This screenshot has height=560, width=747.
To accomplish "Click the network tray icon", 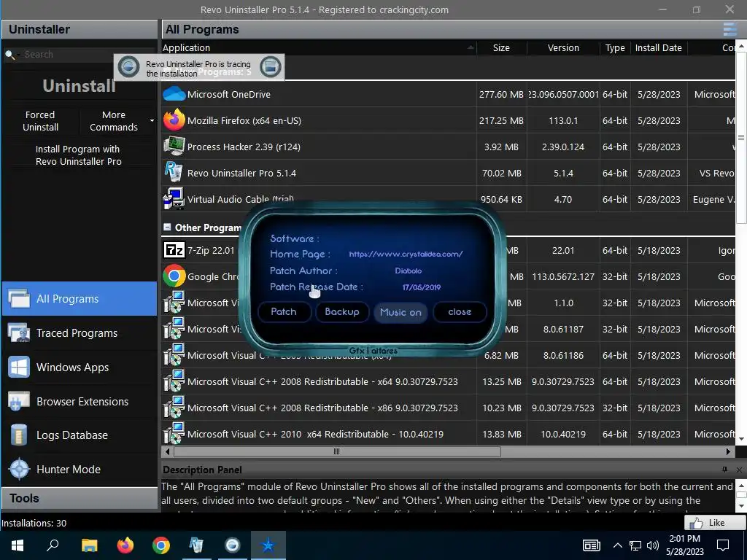I will pyautogui.click(x=635, y=545).
